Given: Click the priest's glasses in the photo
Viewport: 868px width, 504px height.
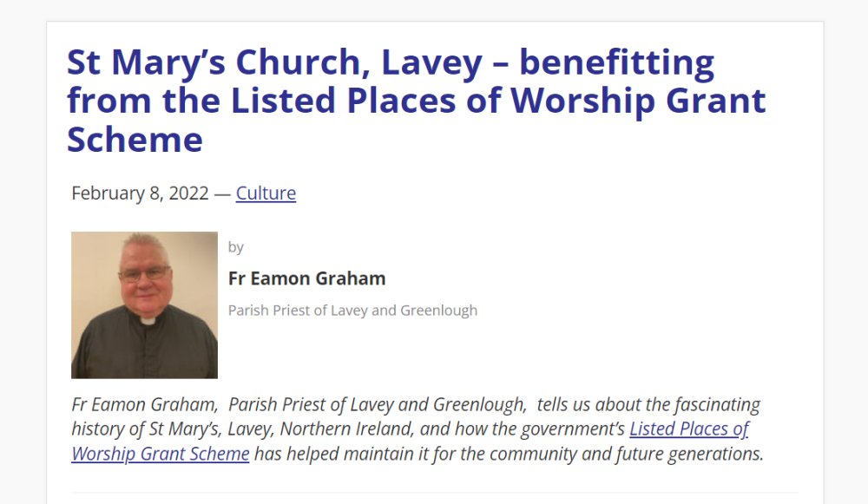Looking at the screenshot, I should click(143, 273).
